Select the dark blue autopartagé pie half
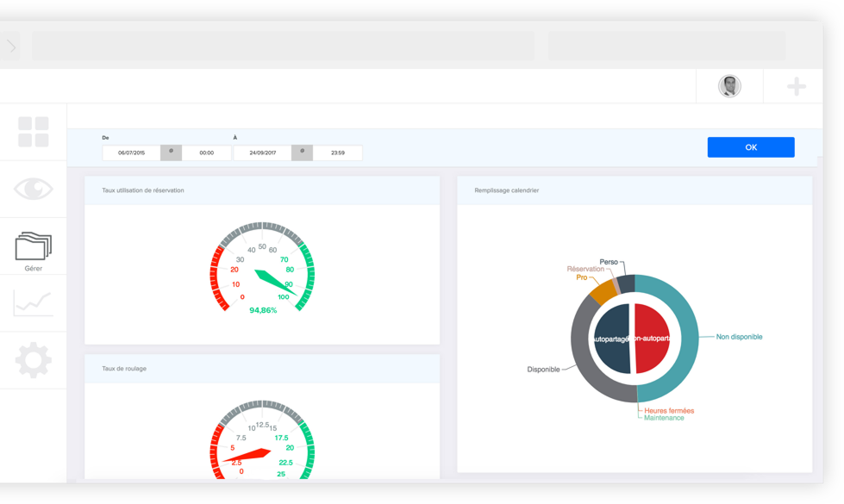Screen dimensions: 844x504 click(x=612, y=339)
